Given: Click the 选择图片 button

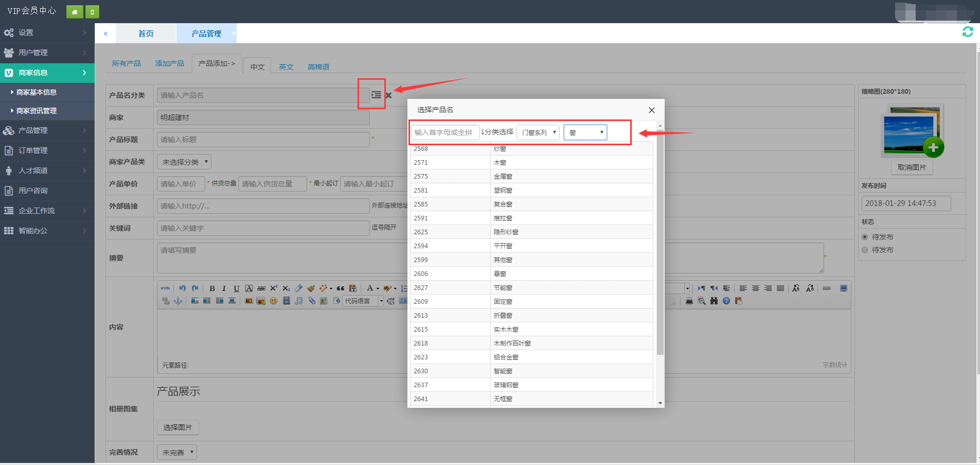Looking at the screenshot, I should pyautogui.click(x=177, y=427).
